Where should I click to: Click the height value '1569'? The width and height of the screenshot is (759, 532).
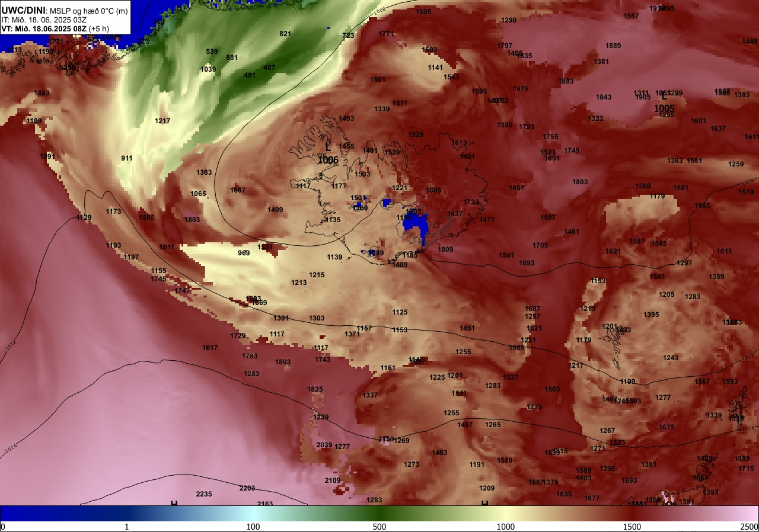click(x=643, y=186)
